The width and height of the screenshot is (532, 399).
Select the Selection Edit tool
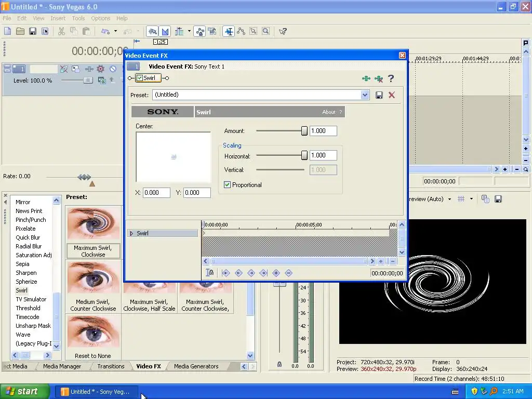click(254, 32)
